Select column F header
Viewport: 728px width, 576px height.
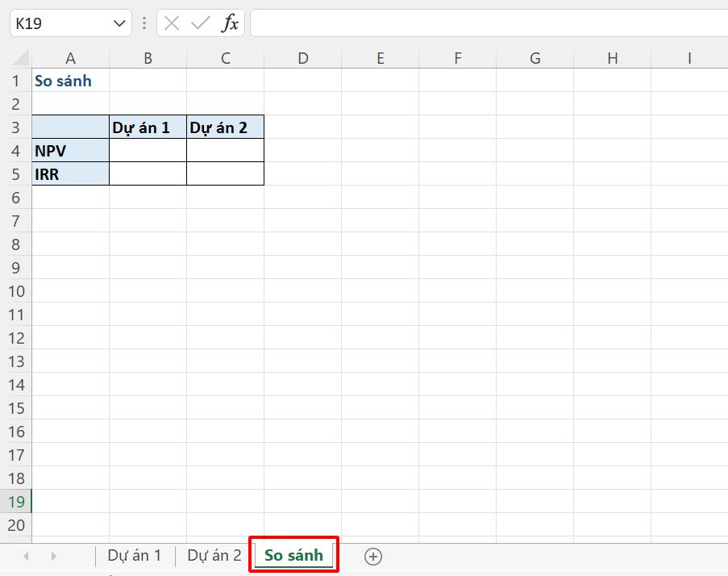(x=458, y=58)
